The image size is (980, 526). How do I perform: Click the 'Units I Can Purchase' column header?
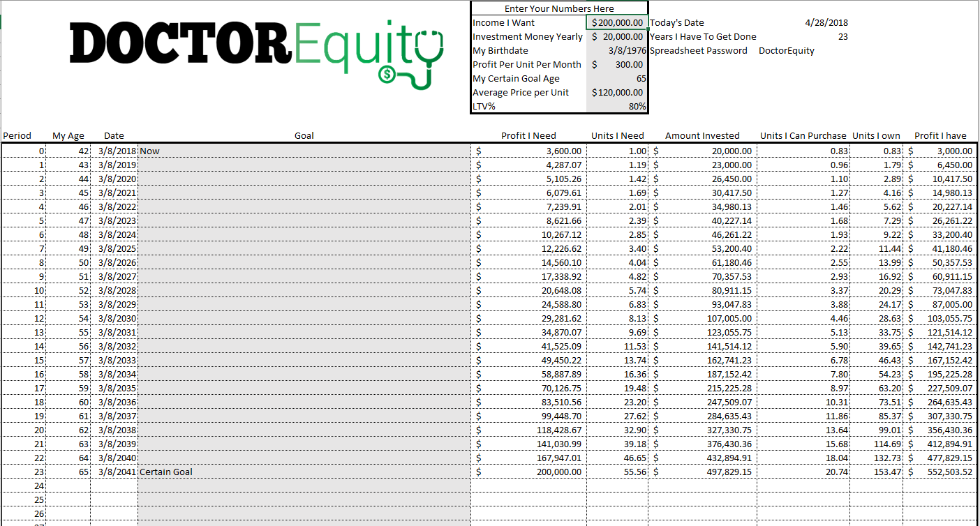tap(803, 135)
